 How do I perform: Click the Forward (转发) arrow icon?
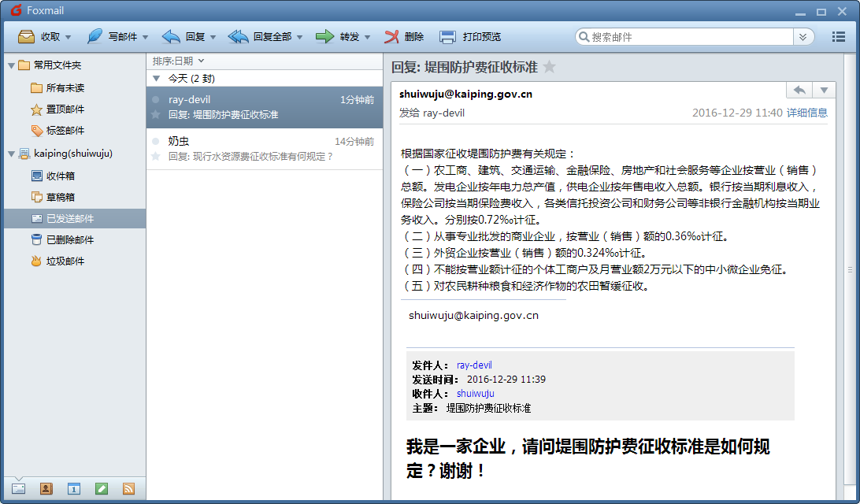coord(324,36)
